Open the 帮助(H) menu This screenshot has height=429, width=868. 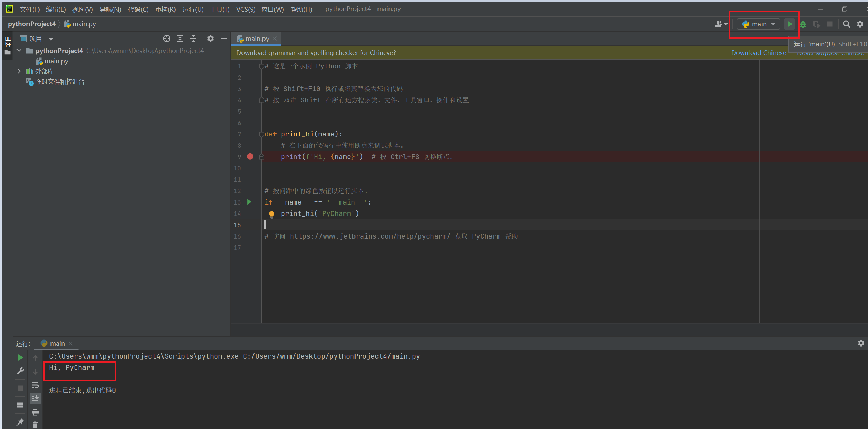pyautogui.click(x=301, y=9)
